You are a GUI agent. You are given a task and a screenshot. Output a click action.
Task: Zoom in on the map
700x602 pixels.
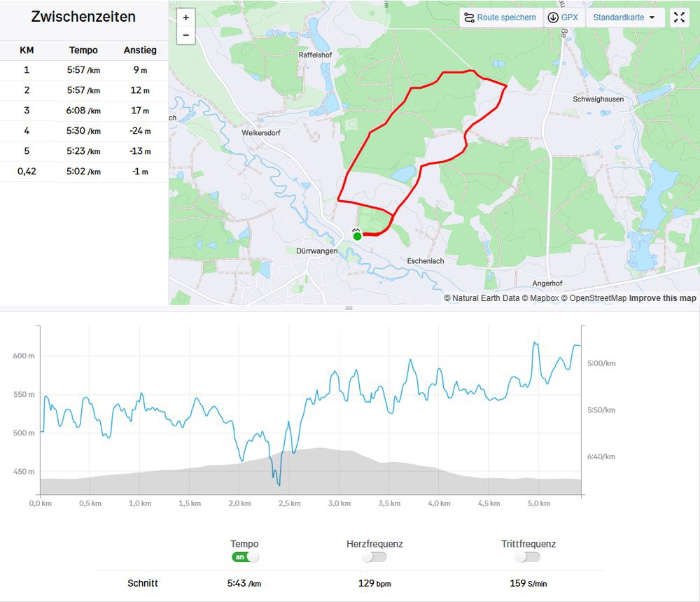click(185, 18)
